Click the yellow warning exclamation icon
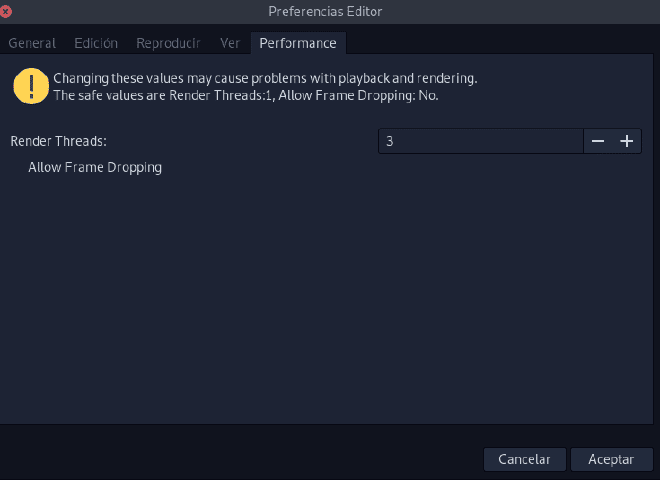Viewport: 660px width, 480px height. pyautogui.click(x=31, y=86)
